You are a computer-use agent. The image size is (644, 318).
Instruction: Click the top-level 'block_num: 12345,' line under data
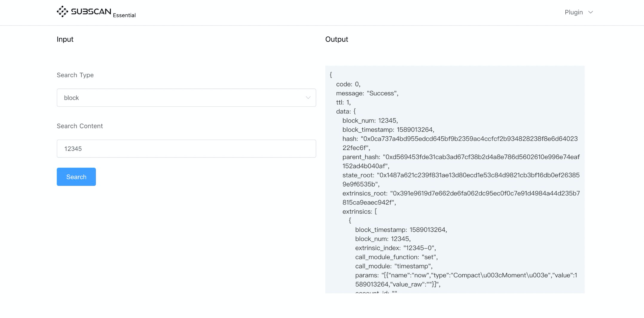370,120
